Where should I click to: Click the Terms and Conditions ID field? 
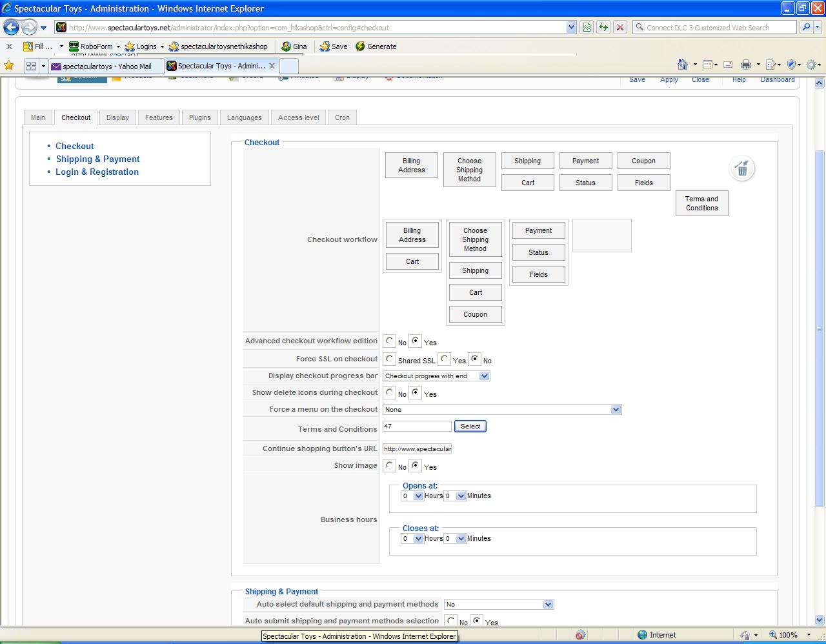coord(417,426)
